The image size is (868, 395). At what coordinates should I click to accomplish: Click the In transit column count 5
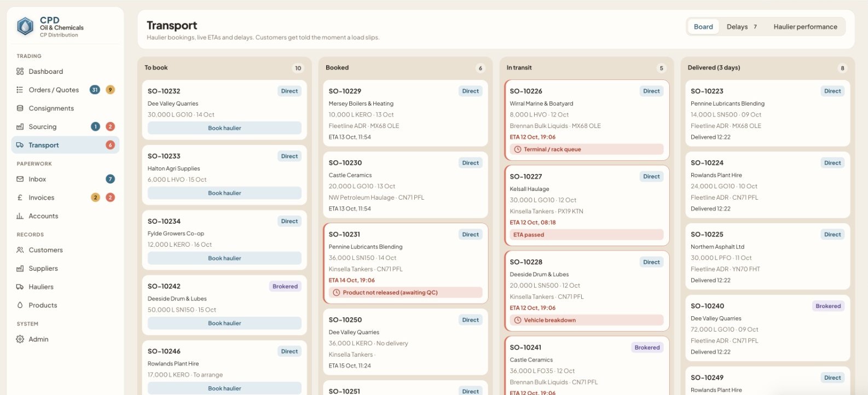click(661, 68)
